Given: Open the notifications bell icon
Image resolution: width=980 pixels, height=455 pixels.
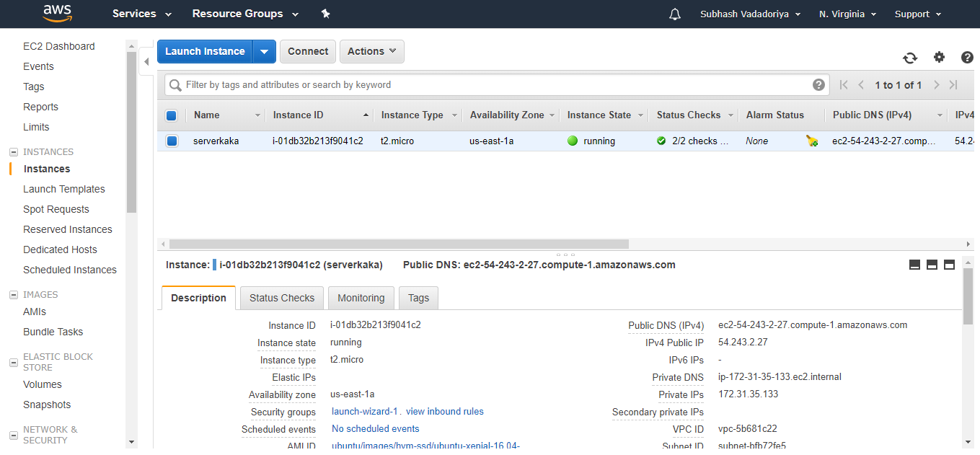Looking at the screenshot, I should [x=675, y=14].
